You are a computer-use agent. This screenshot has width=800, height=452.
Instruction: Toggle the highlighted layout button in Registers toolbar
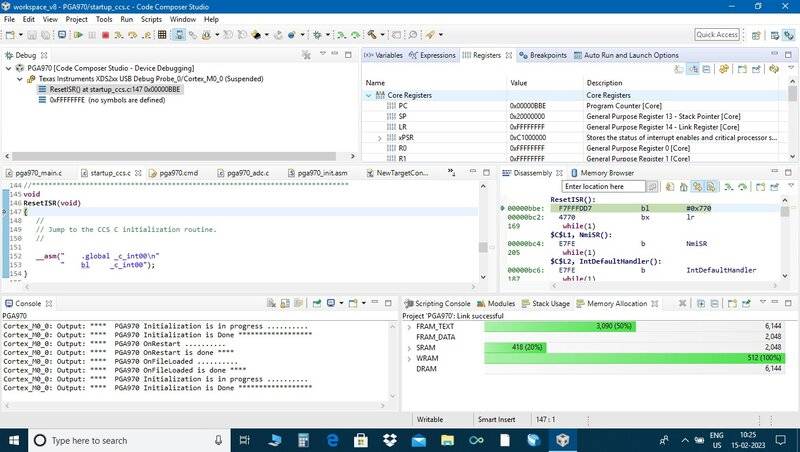(x=693, y=69)
